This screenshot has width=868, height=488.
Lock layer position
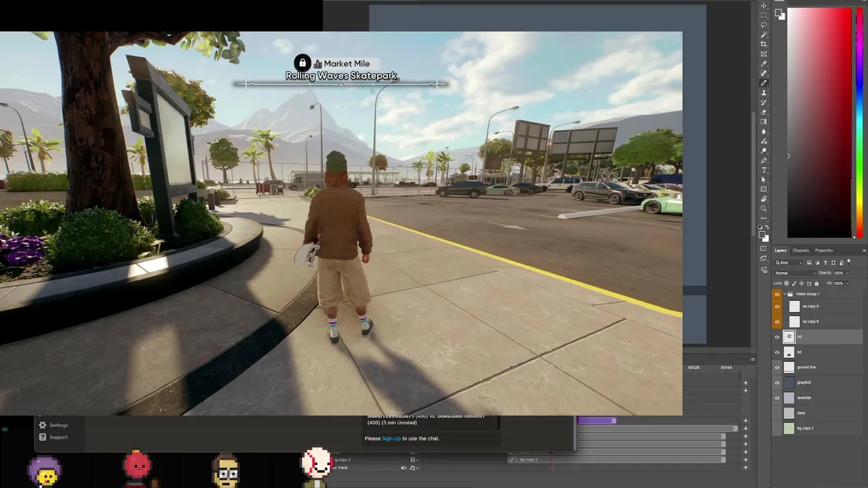pos(802,283)
